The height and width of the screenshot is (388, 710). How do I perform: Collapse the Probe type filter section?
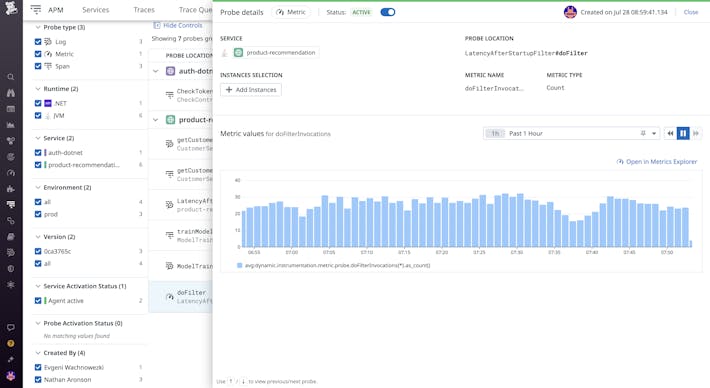38,27
